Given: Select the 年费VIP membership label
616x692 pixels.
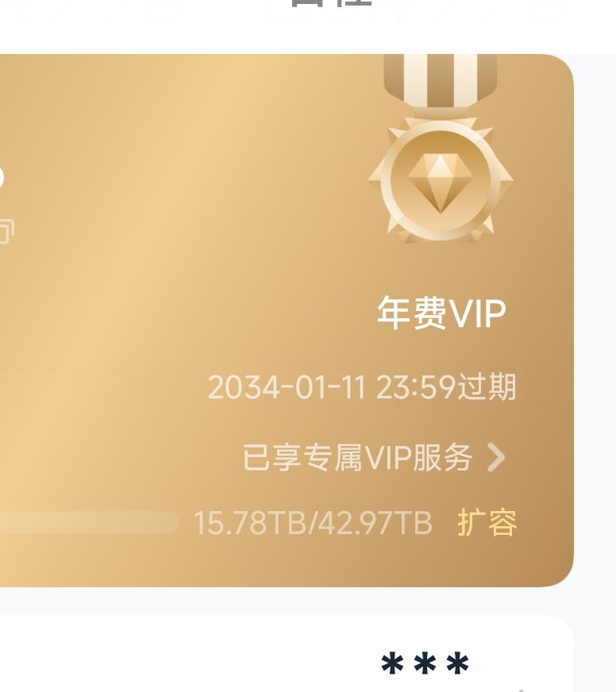Looking at the screenshot, I should (x=441, y=313).
